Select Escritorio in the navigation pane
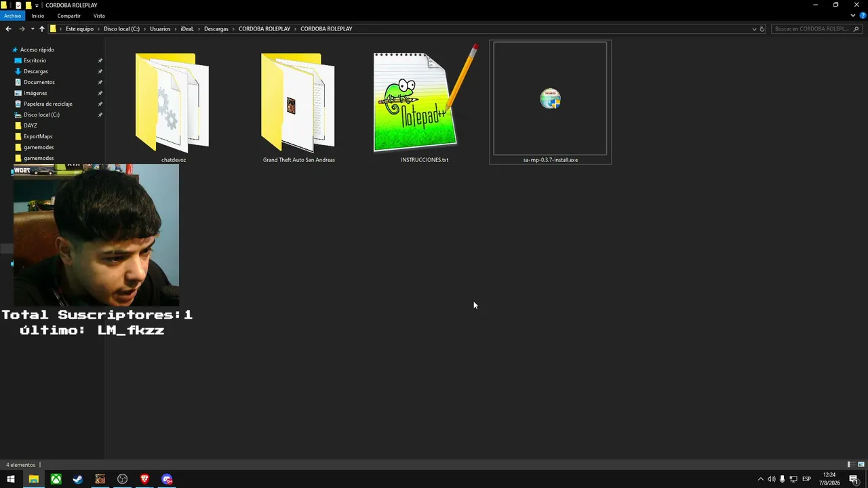The width and height of the screenshot is (868, 488). 35,60
